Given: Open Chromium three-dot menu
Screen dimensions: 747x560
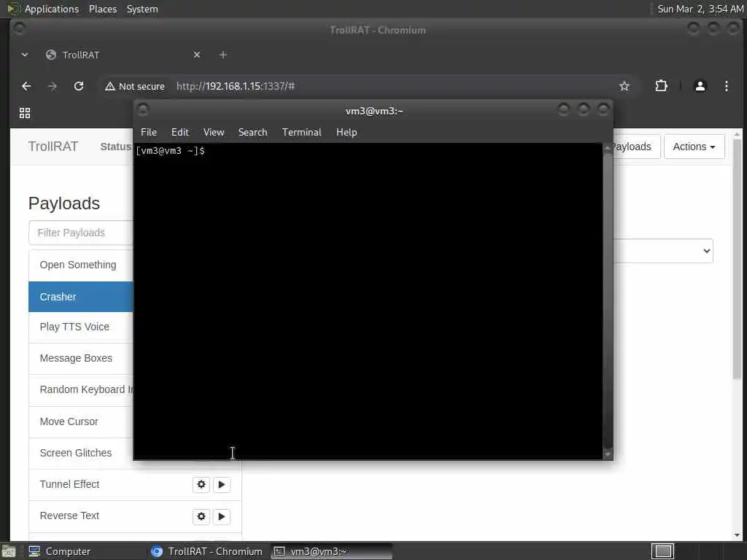Looking at the screenshot, I should (726, 86).
